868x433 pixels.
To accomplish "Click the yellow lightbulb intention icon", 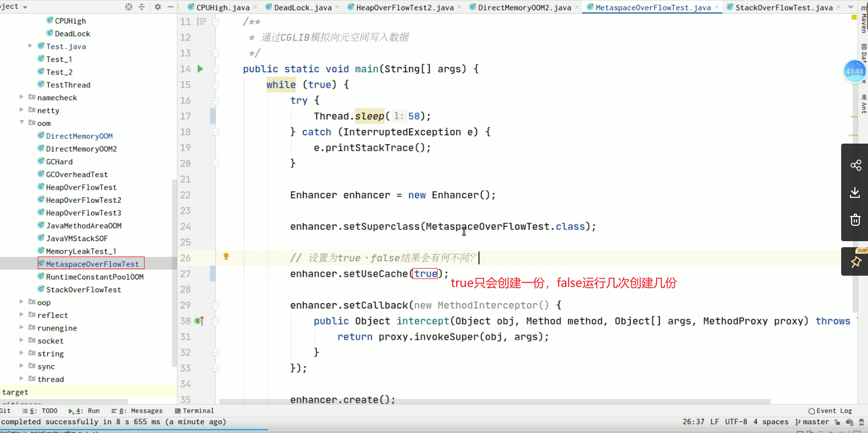I will [x=226, y=257].
